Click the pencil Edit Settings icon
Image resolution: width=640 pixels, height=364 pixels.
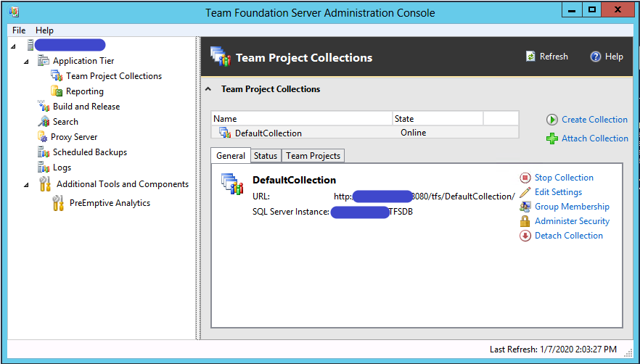pos(525,192)
